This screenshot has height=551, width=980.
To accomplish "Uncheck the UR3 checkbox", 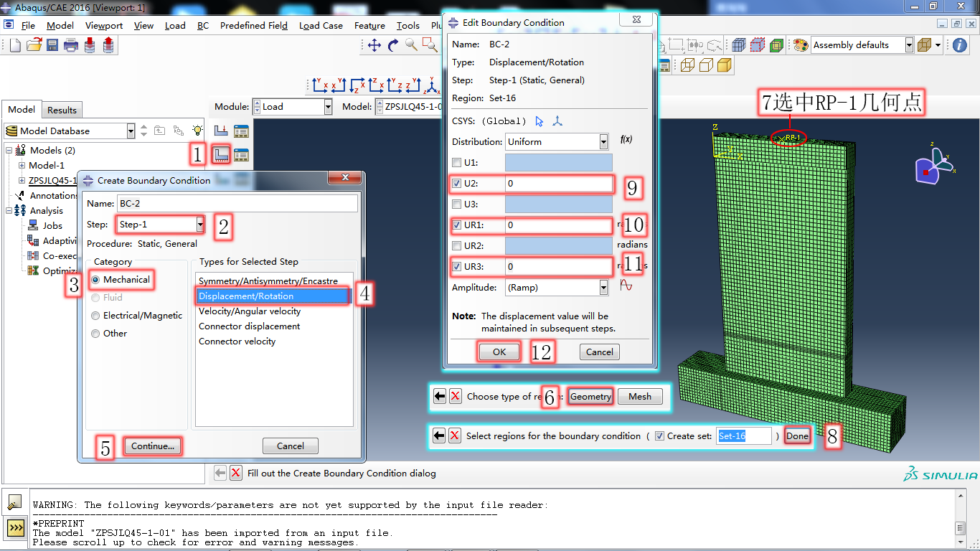I will coord(457,267).
